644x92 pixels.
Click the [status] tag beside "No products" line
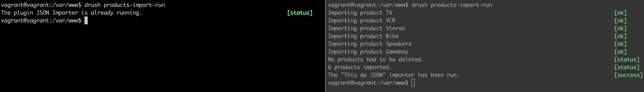pyautogui.click(x=627, y=59)
